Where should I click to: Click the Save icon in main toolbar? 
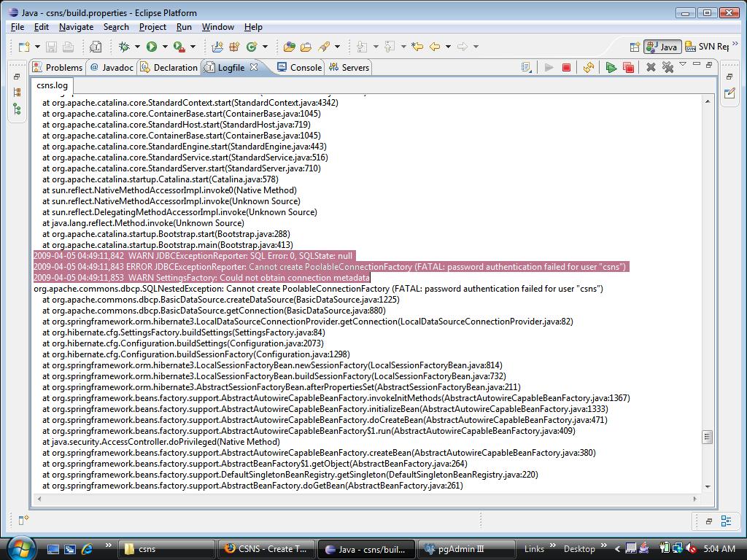point(51,47)
